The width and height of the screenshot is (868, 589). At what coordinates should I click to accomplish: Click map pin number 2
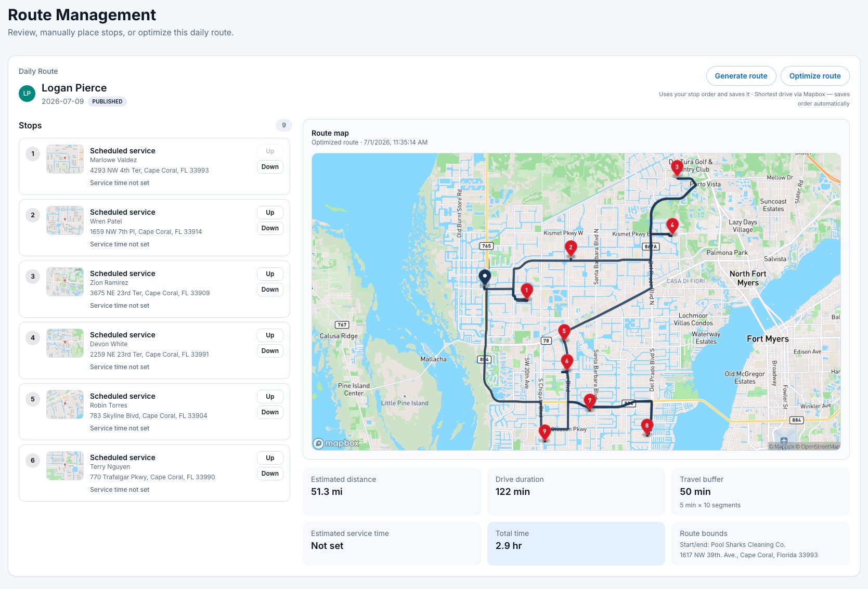click(571, 248)
